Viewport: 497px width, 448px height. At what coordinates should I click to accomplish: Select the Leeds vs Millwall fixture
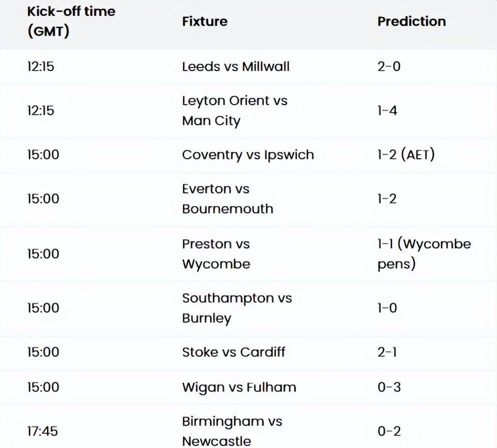click(x=235, y=67)
